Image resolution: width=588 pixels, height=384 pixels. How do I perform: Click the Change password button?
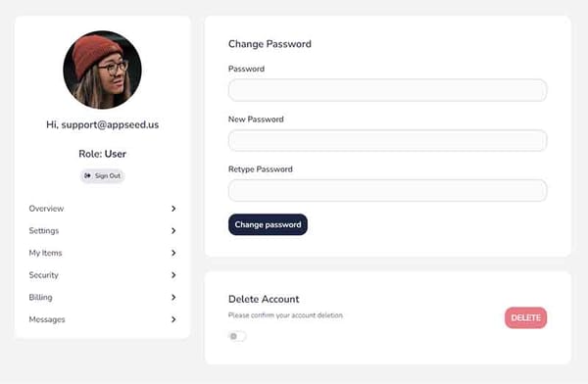pyautogui.click(x=268, y=224)
